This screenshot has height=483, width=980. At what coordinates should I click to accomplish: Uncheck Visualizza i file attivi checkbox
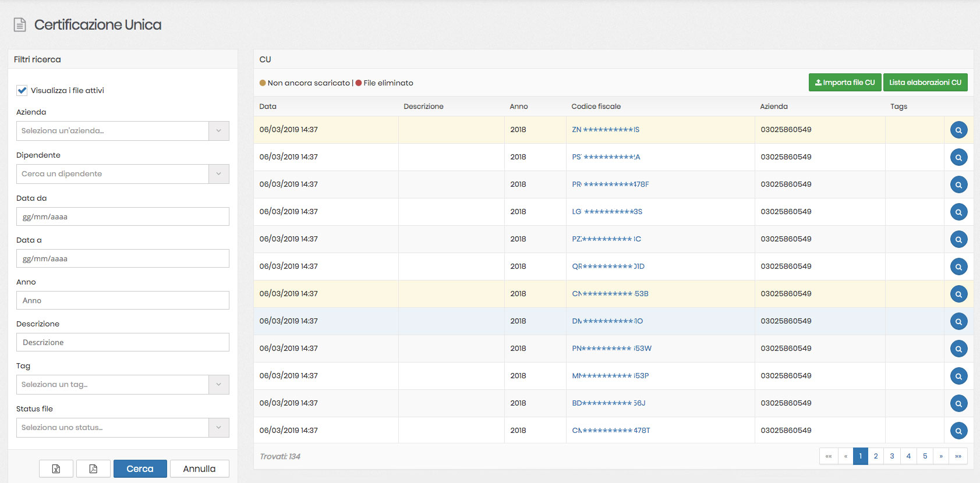[x=22, y=90]
